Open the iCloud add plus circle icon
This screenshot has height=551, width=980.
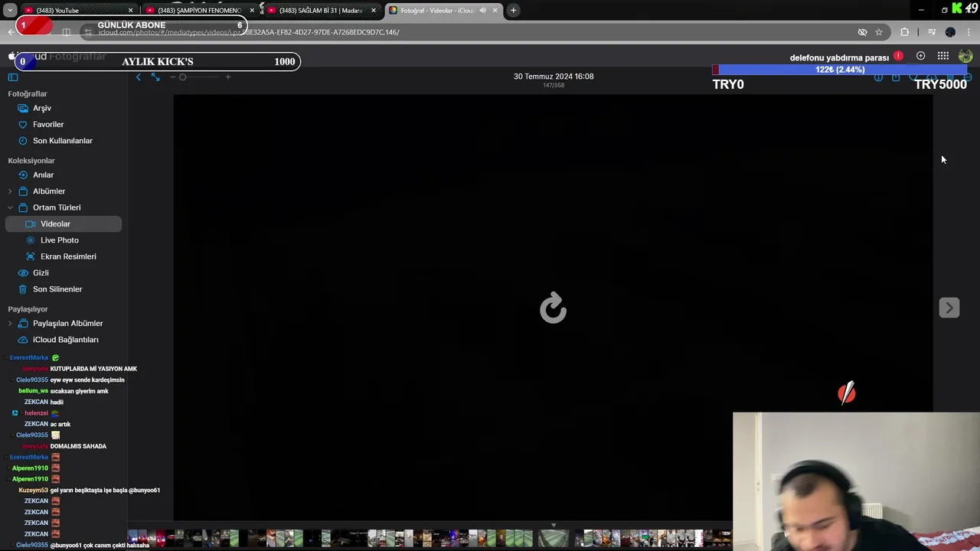coord(920,56)
